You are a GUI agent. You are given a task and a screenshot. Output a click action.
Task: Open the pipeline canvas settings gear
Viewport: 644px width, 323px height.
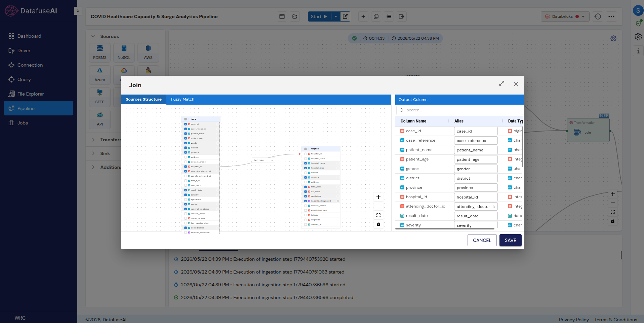pos(613,38)
